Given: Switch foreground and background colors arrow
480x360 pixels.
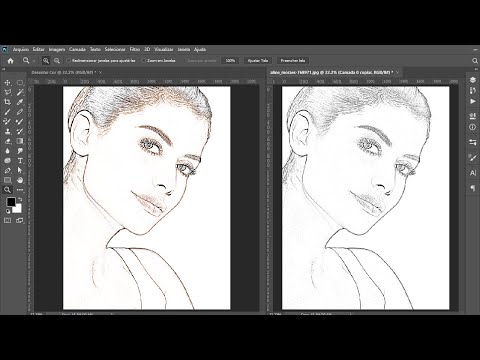Looking at the screenshot, I should pyautogui.click(x=20, y=199).
